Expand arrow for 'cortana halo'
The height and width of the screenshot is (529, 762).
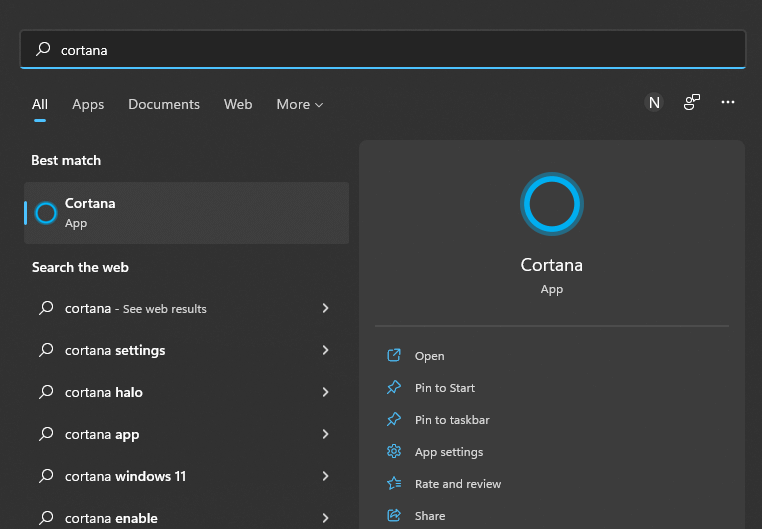(326, 392)
